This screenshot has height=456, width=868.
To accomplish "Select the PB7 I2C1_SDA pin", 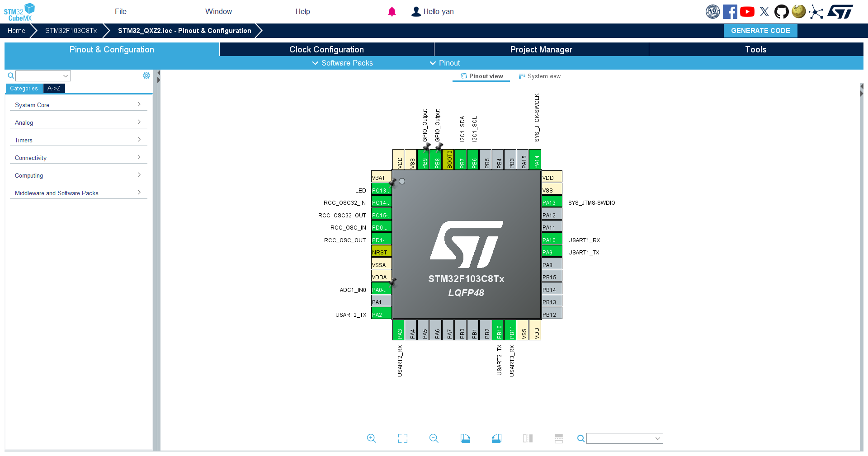I will [x=462, y=160].
